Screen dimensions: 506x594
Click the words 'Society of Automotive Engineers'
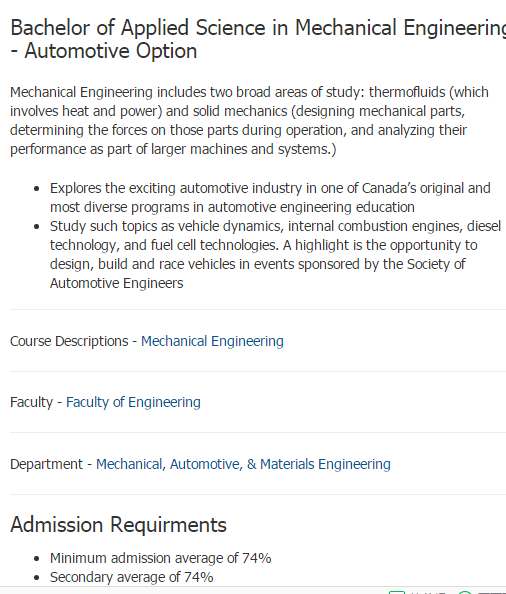pyautogui.click(x=258, y=274)
